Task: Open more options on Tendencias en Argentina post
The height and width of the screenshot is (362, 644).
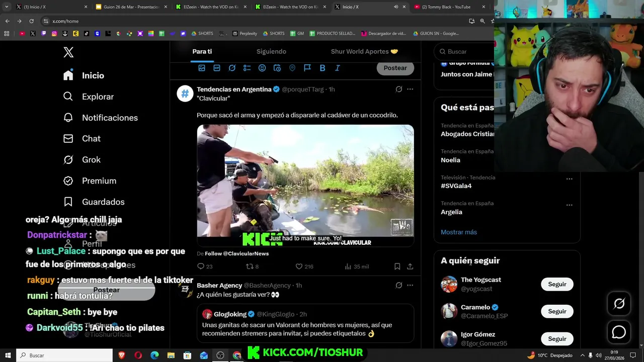Action: (410, 89)
